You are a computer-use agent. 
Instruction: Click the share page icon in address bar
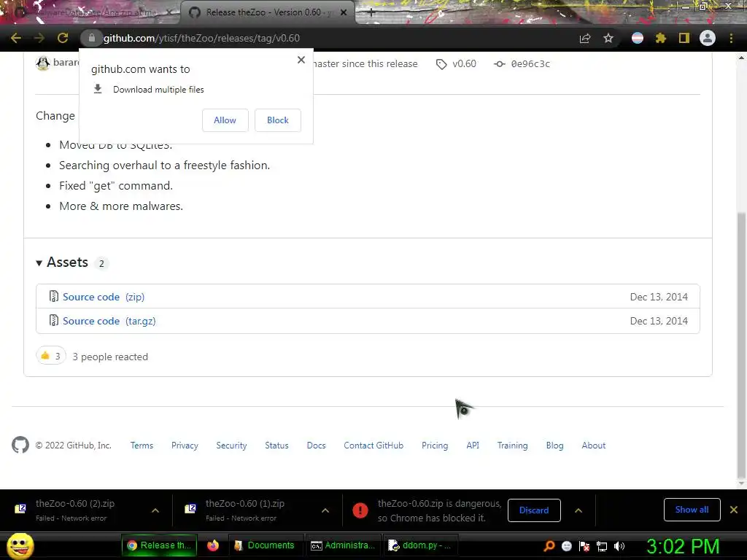click(585, 38)
